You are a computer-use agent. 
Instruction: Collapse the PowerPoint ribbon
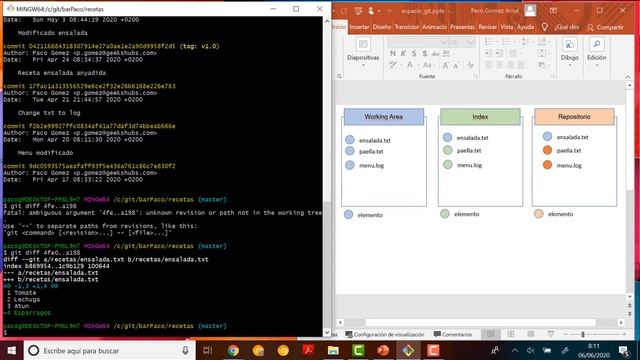point(628,76)
